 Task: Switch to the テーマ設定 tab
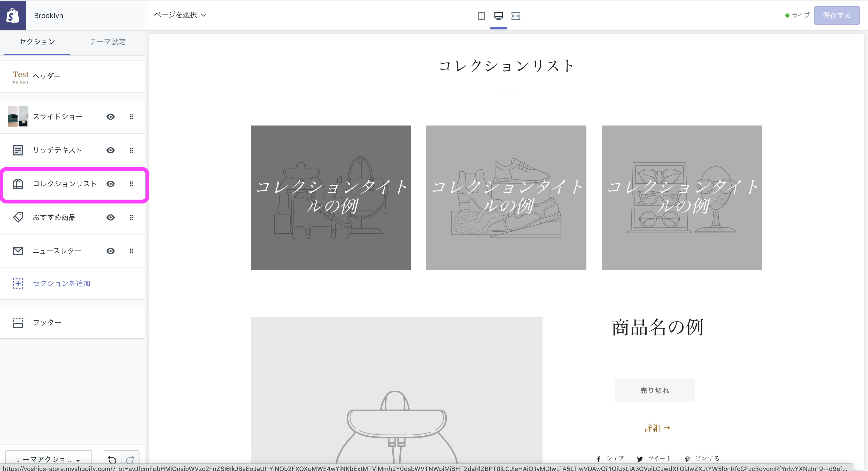(x=107, y=42)
